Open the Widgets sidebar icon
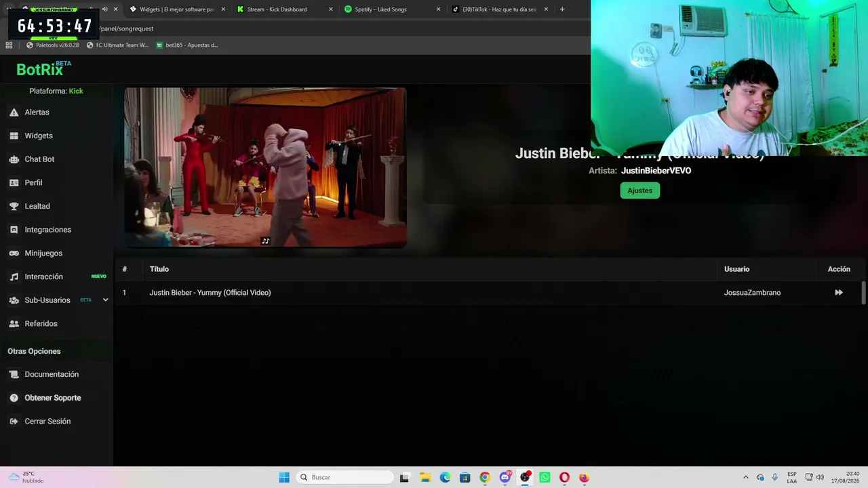The height and width of the screenshot is (488, 868). (x=14, y=136)
